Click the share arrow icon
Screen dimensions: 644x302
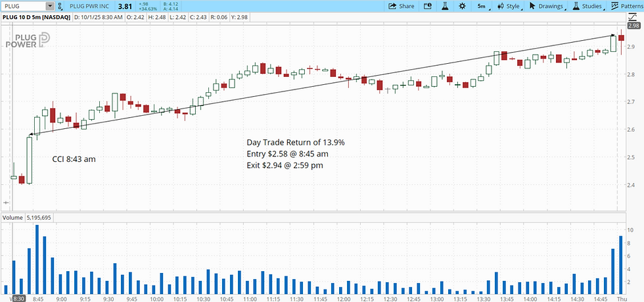point(392,6)
